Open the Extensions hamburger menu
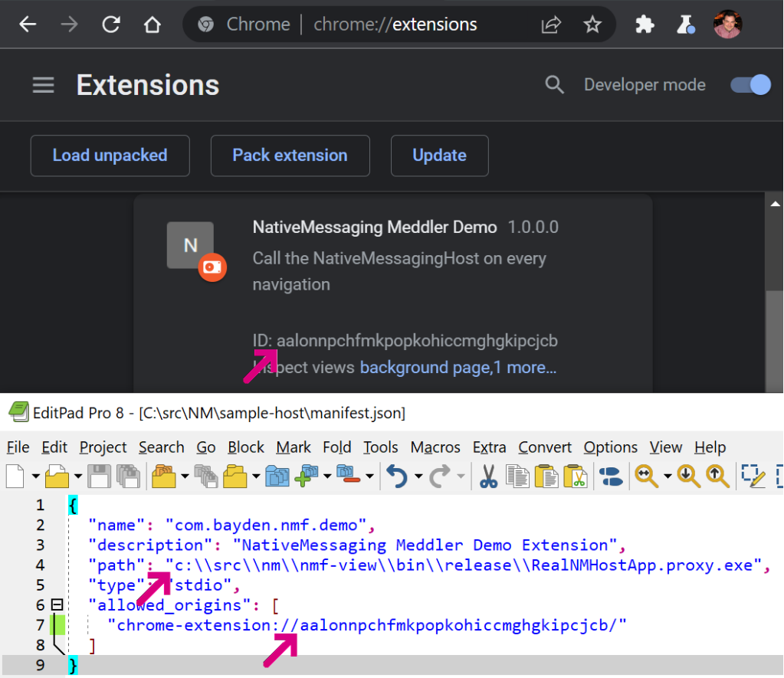Image resolution: width=784 pixels, height=678 pixels. coord(44,85)
